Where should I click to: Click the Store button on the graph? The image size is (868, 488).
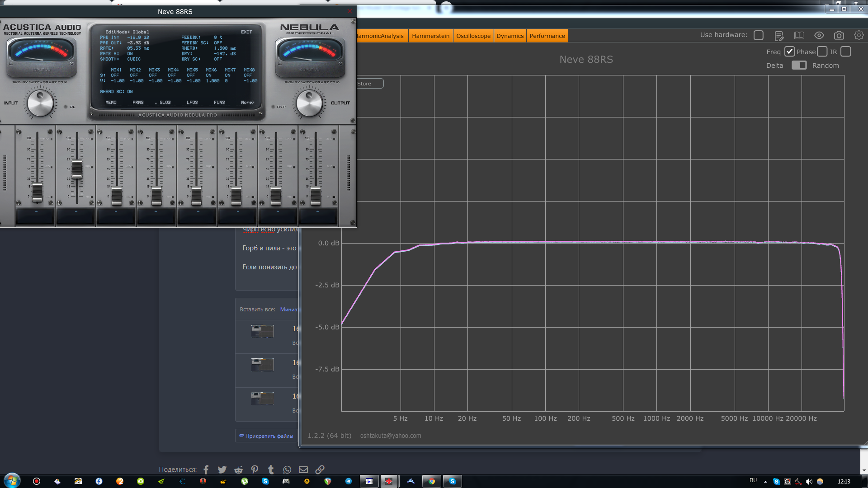click(370, 84)
